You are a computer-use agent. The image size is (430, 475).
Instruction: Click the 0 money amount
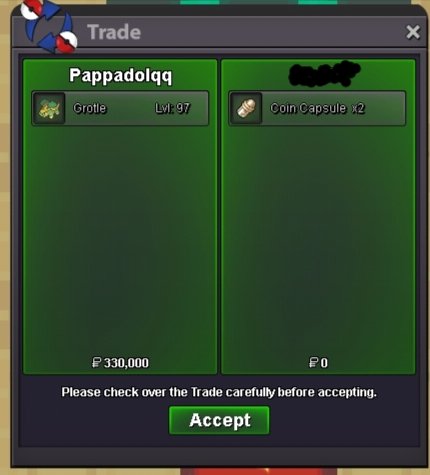[324, 363]
